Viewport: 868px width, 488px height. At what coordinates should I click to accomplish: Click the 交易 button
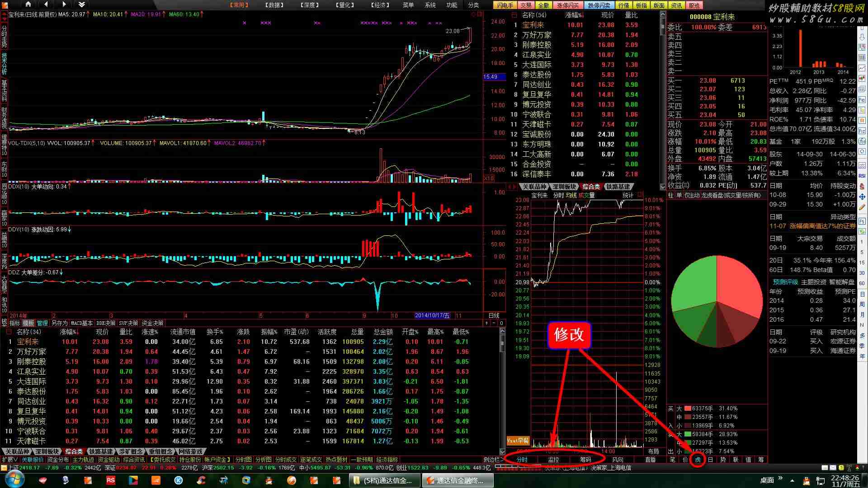(x=526, y=5)
